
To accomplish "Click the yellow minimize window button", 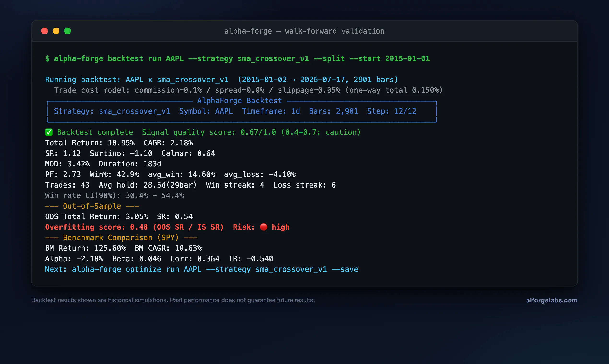I will pyautogui.click(x=56, y=31).
